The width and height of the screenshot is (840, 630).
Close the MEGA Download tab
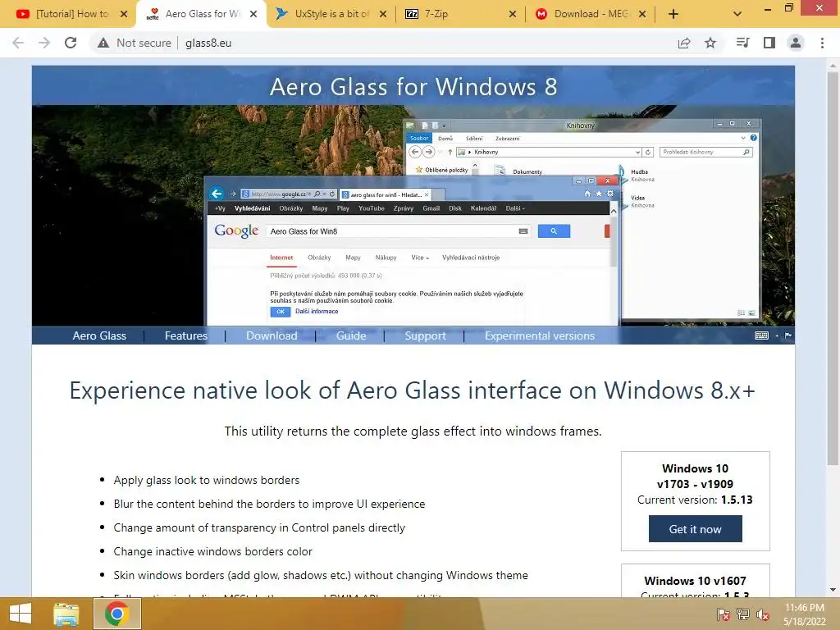click(x=642, y=14)
